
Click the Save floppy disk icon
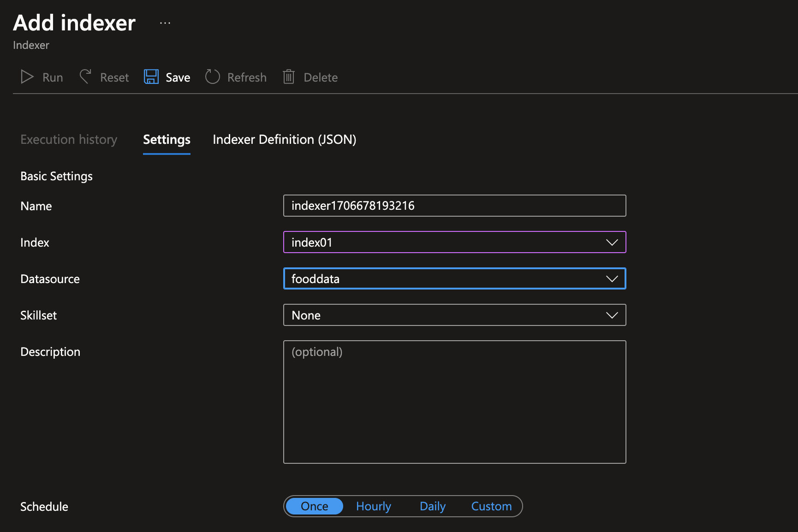tap(151, 77)
